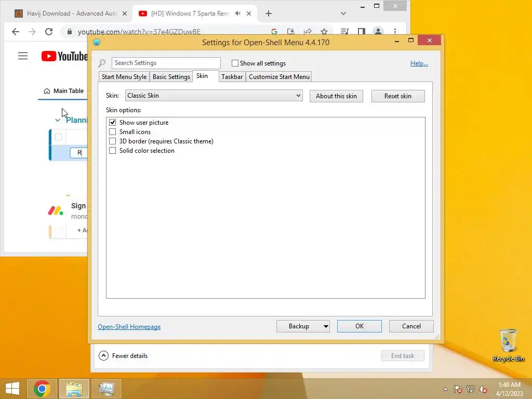Image resolution: width=532 pixels, height=399 pixels.
Task: Click the Chrome address bar URL
Action: pyautogui.click(x=139, y=32)
